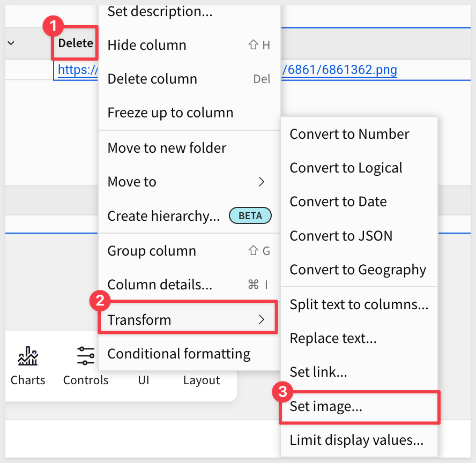Open Column details dialog

pyautogui.click(x=160, y=285)
